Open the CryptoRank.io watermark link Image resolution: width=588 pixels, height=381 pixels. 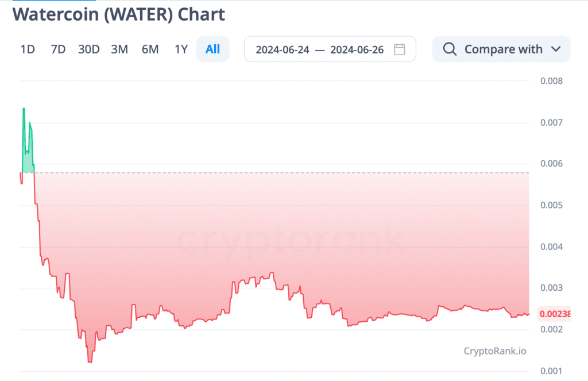click(x=494, y=351)
